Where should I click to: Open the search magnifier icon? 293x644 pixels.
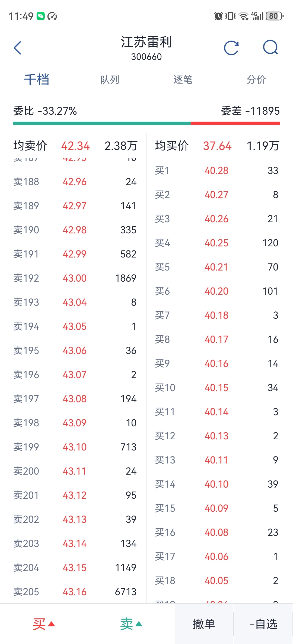[271, 47]
